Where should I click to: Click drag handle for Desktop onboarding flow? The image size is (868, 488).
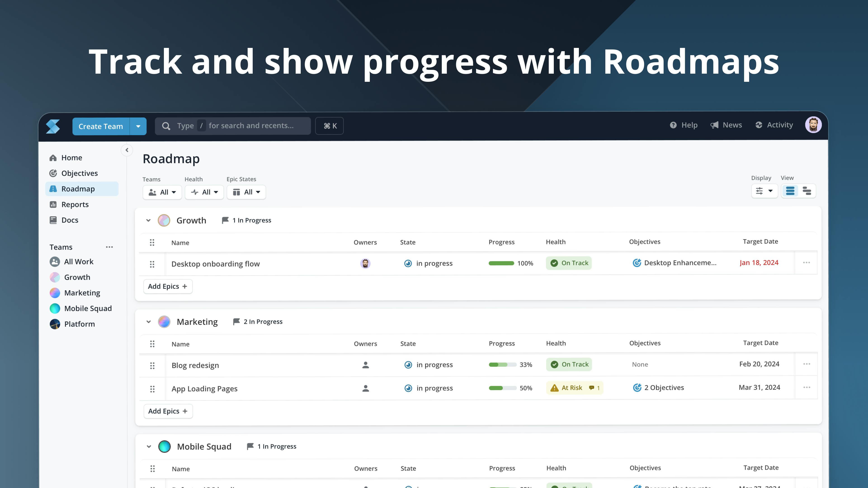click(x=152, y=264)
